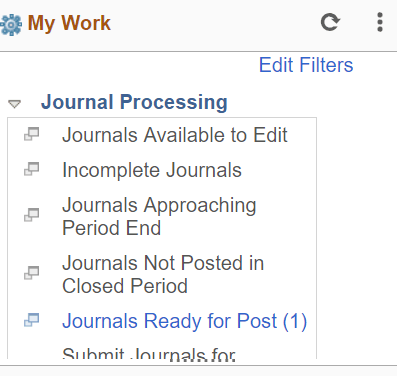This screenshot has height=376, width=397.
Task: Click icon beside Journals Not Posted entry
Action: pos(31,273)
